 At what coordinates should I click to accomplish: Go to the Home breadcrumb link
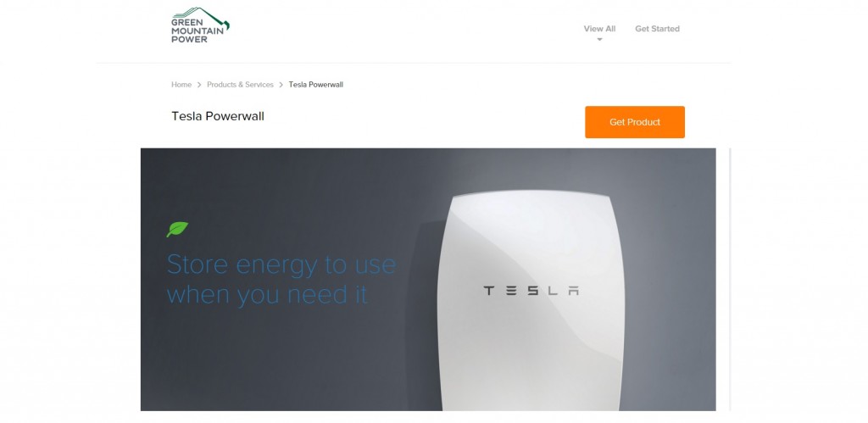(x=181, y=85)
